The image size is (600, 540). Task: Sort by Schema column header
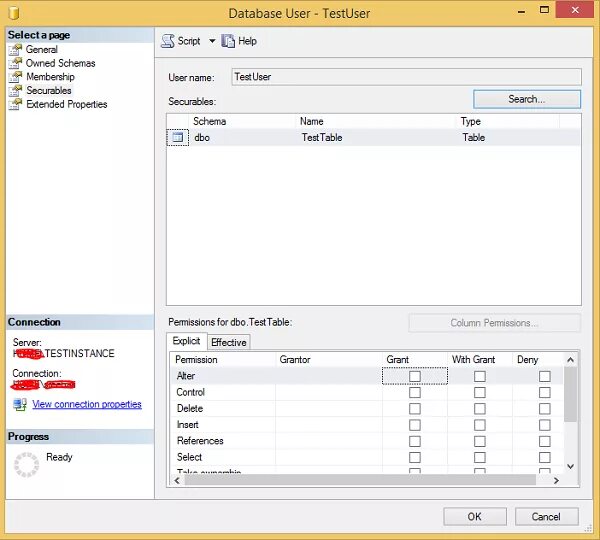tap(243, 121)
